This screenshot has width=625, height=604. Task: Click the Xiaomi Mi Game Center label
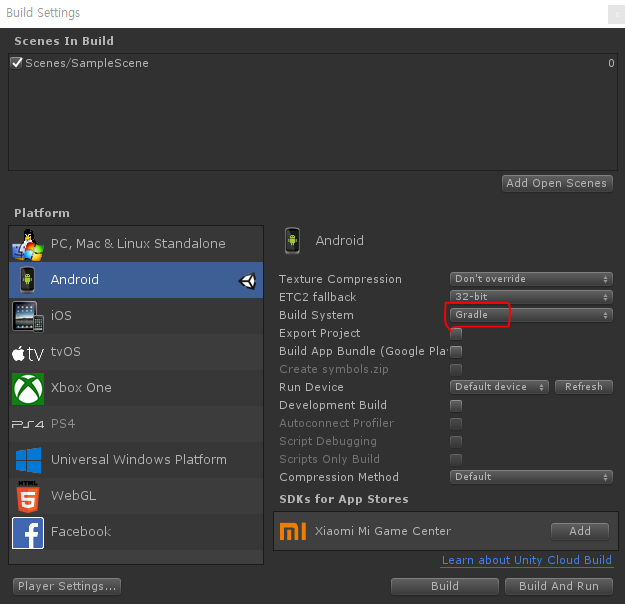[x=383, y=531]
